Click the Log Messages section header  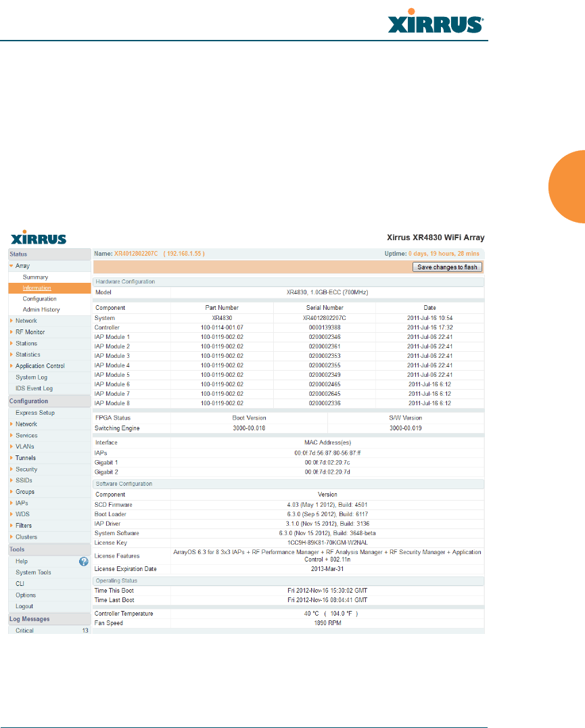tap(49, 619)
